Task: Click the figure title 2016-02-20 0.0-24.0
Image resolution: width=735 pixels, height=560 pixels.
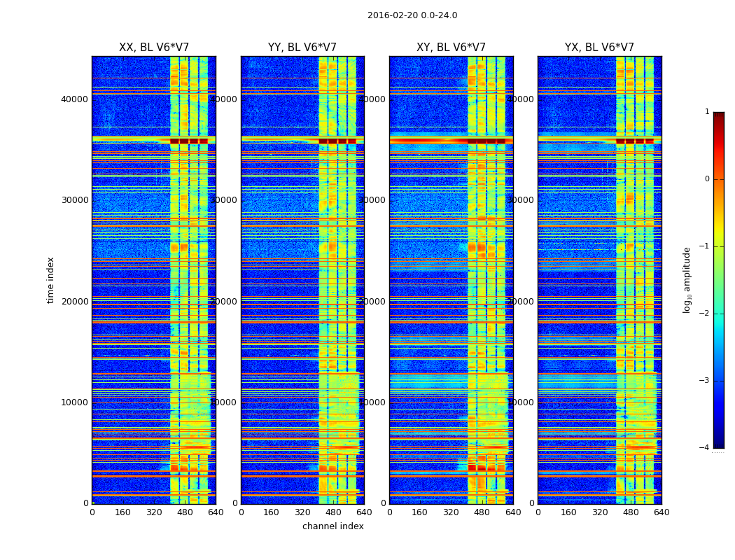Action: (x=412, y=15)
